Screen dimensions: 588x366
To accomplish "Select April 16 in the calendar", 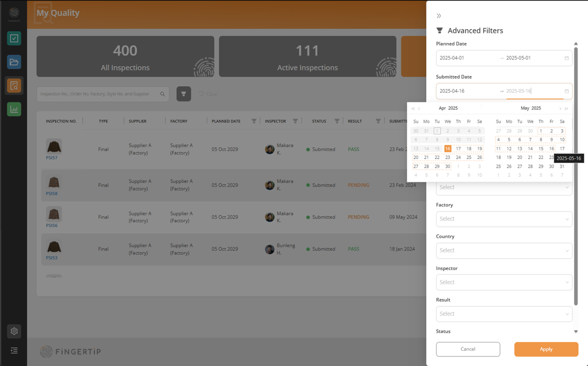I will pos(448,149).
